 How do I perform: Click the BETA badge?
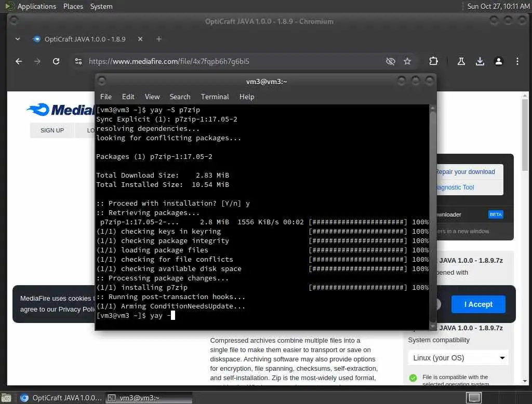(495, 214)
